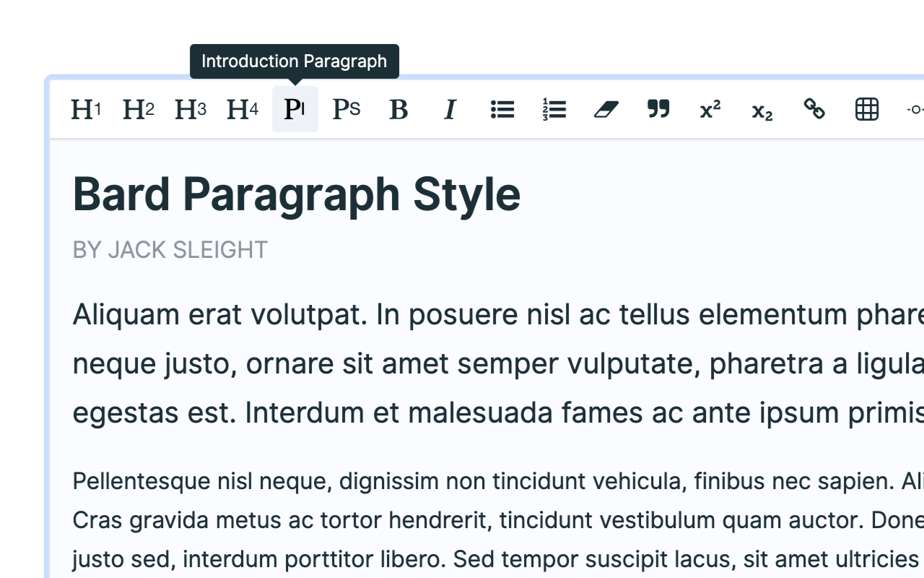Apply Heading 4 style
Image resolution: width=924 pixels, height=578 pixels.
243,109
